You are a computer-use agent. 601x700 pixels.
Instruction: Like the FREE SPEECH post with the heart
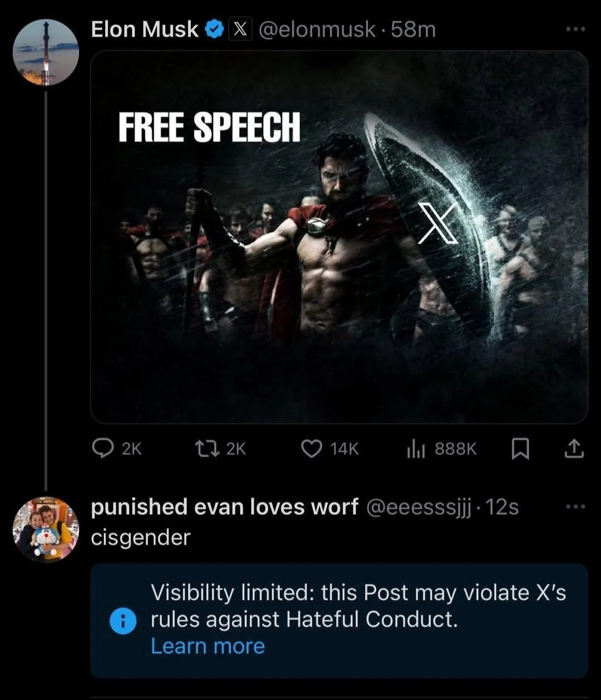312,449
